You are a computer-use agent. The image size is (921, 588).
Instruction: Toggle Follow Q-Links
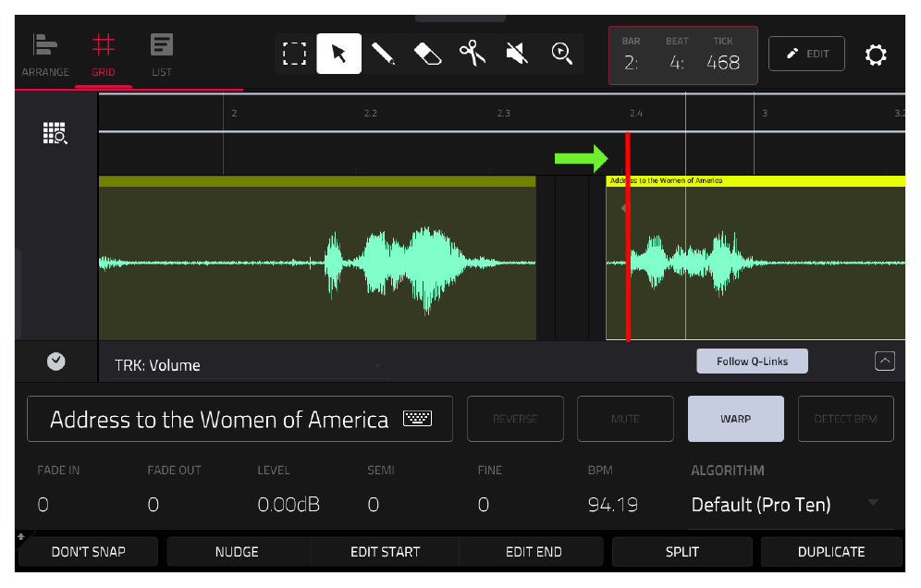click(x=752, y=361)
